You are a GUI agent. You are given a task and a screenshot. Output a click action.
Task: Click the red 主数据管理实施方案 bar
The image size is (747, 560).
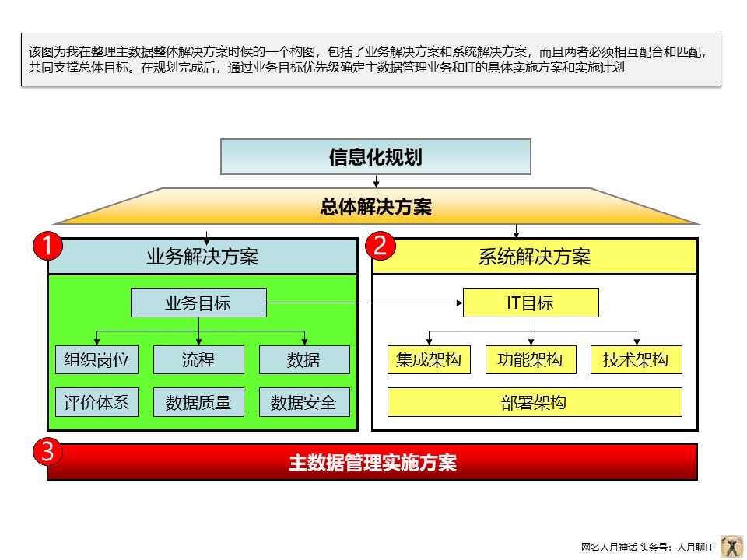(373, 463)
